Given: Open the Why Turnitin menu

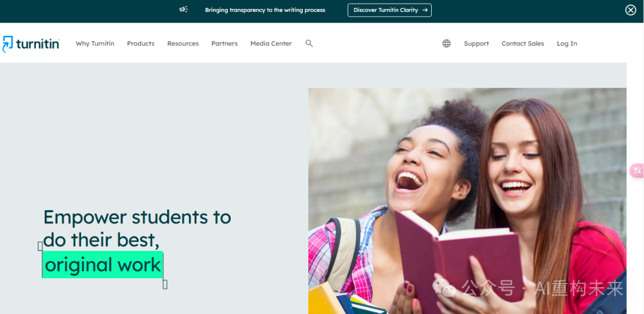Looking at the screenshot, I should pos(95,43).
